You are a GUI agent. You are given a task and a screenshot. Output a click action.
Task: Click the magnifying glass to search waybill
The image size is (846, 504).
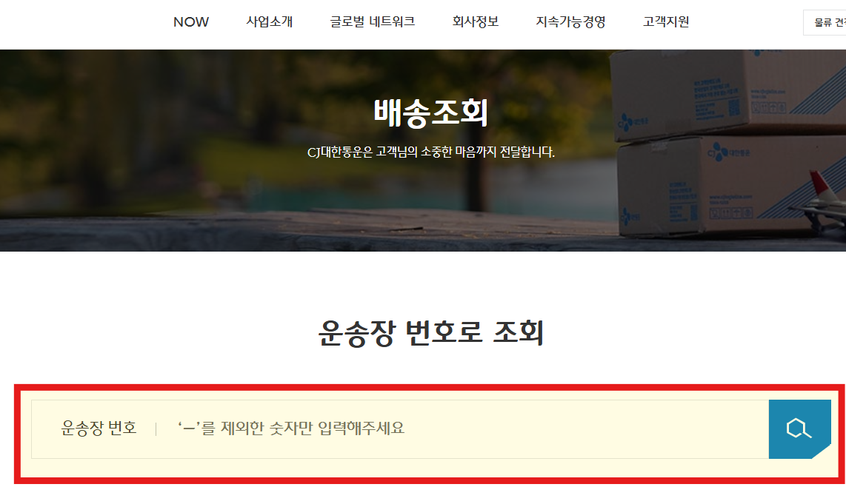click(x=799, y=427)
